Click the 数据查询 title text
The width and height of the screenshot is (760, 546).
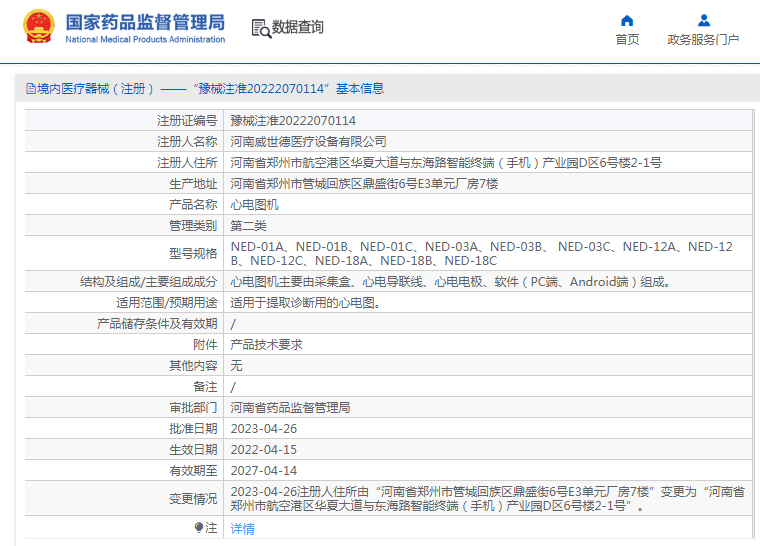tap(298, 27)
